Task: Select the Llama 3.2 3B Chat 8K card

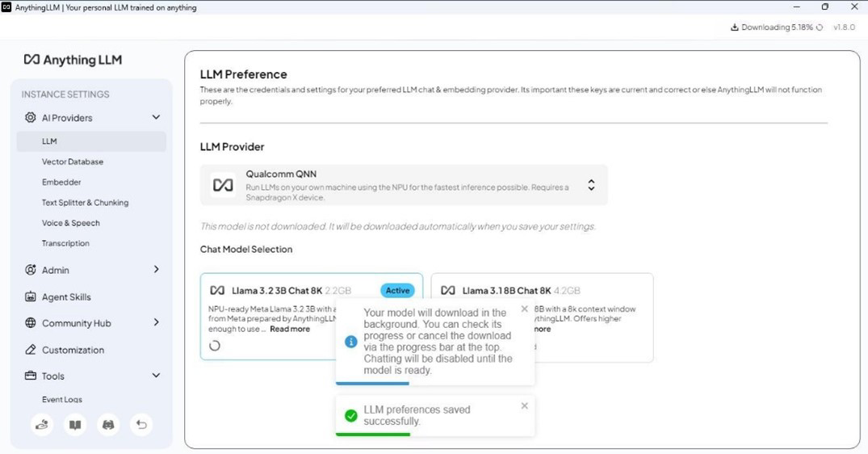Action: (x=312, y=317)
